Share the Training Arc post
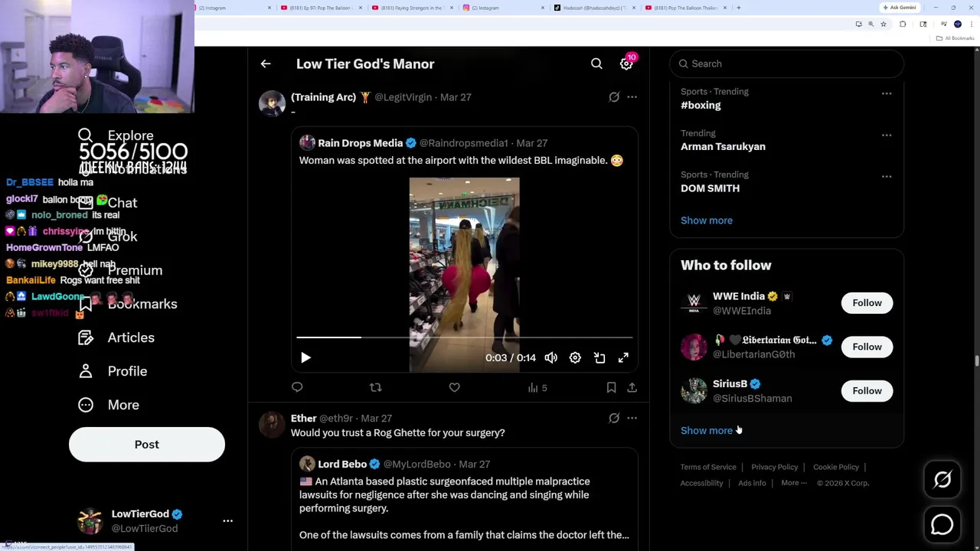 (x=632, y=388)
